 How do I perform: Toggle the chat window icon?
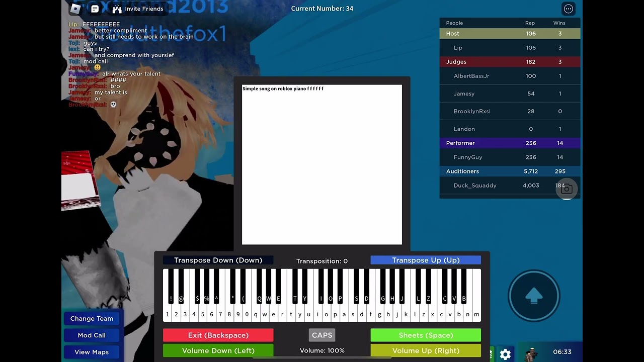(95, 9)
